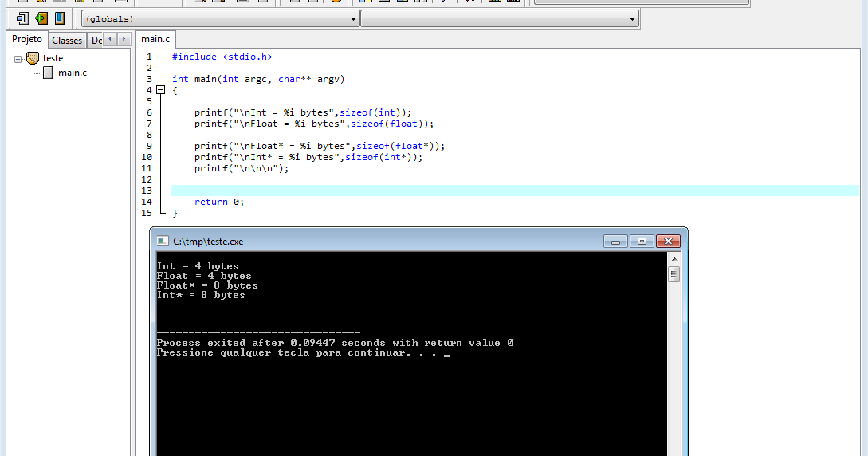Collapse the teste project tree node
The height and width of the screenshot is (456, 868).
point(18,59)
